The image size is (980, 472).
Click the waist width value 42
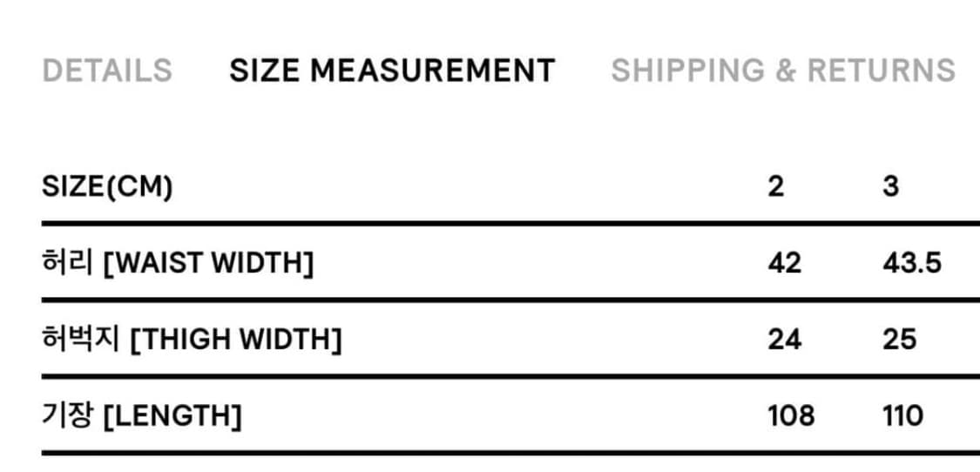point(784,263)
